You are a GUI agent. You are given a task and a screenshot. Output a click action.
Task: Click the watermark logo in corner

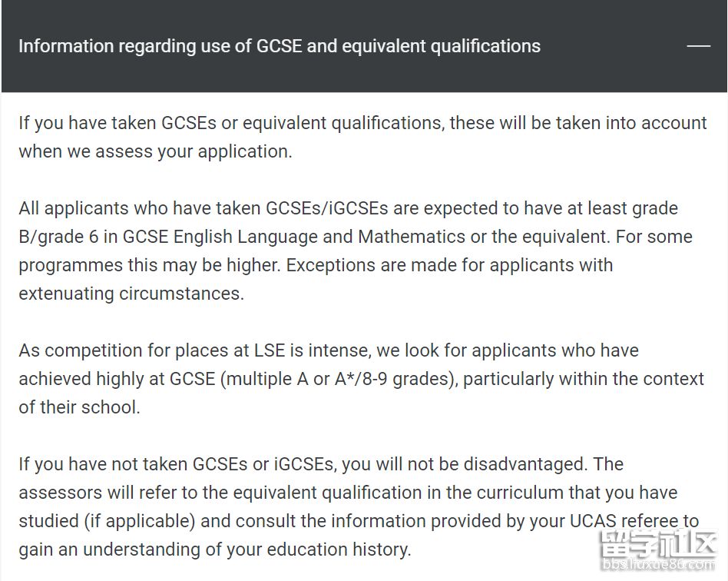[658, 544]
